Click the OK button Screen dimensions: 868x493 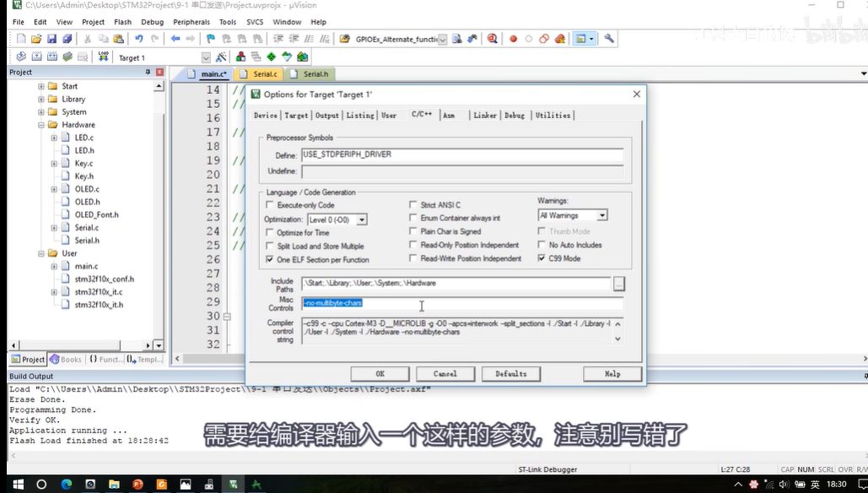(x=380, y=374)
